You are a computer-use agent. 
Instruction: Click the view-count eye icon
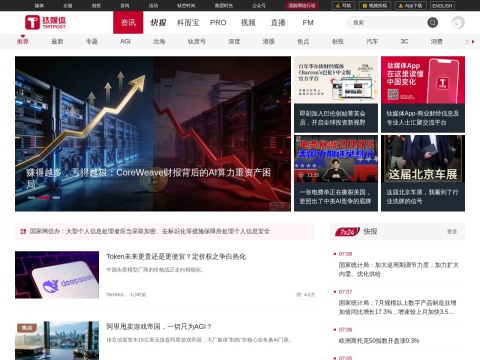[x=299, y=295]
